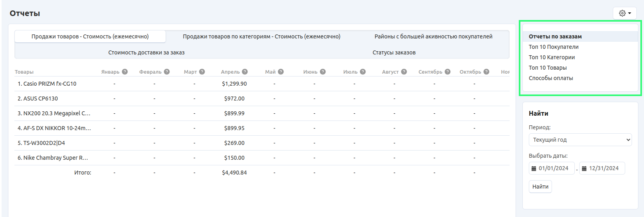Click the end date calendar icon

(x=584, y=169)
